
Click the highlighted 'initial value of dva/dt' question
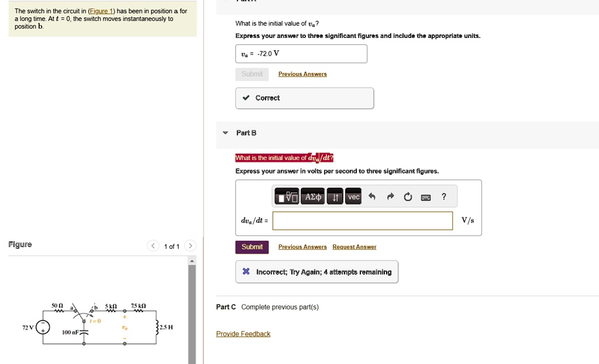pos(284,158)
